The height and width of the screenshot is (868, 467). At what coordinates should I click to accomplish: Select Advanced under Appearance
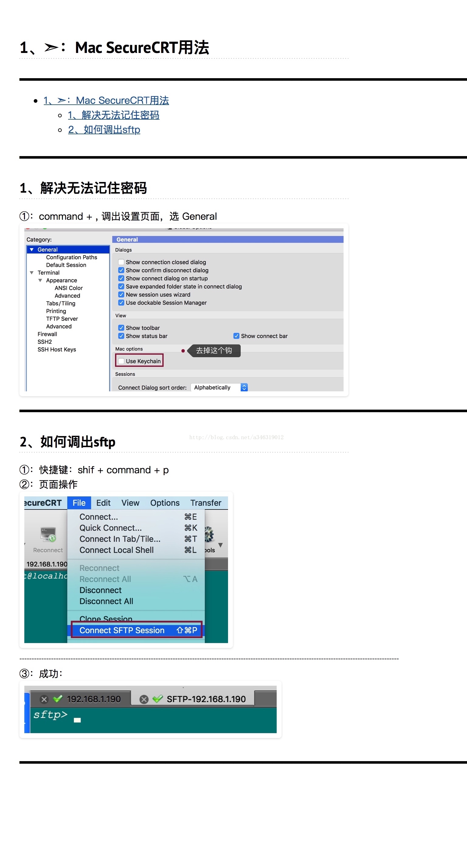point(67,296)
